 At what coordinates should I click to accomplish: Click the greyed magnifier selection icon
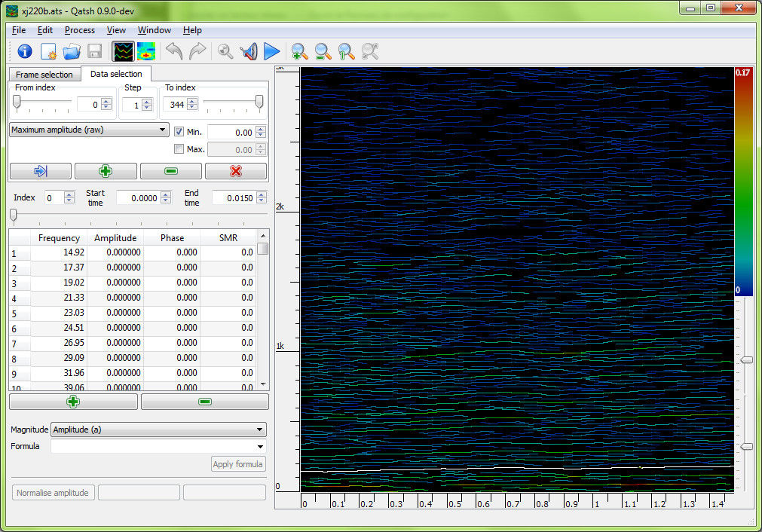tap(225, 51)
